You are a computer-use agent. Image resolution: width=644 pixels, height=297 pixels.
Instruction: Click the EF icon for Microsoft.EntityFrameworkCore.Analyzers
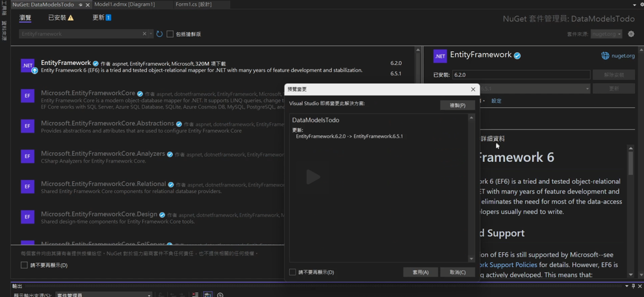[27, 156]
